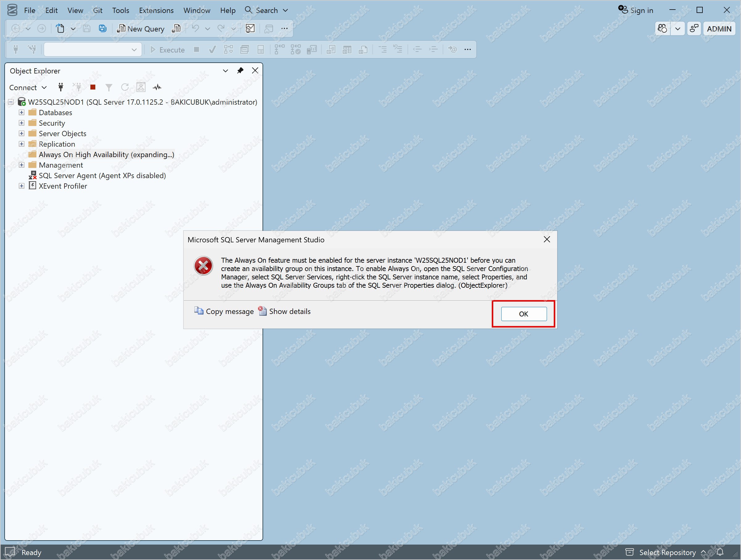This screenshot has height=560, width=741.
Task: Open the available databases combo box
Action: [93, 50]
